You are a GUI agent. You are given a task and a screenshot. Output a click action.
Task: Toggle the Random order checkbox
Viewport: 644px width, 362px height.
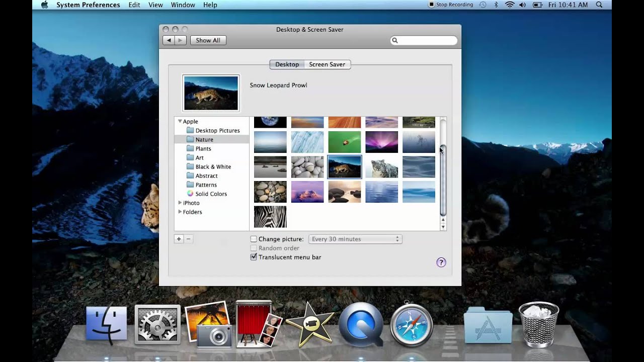coord(254,248)
